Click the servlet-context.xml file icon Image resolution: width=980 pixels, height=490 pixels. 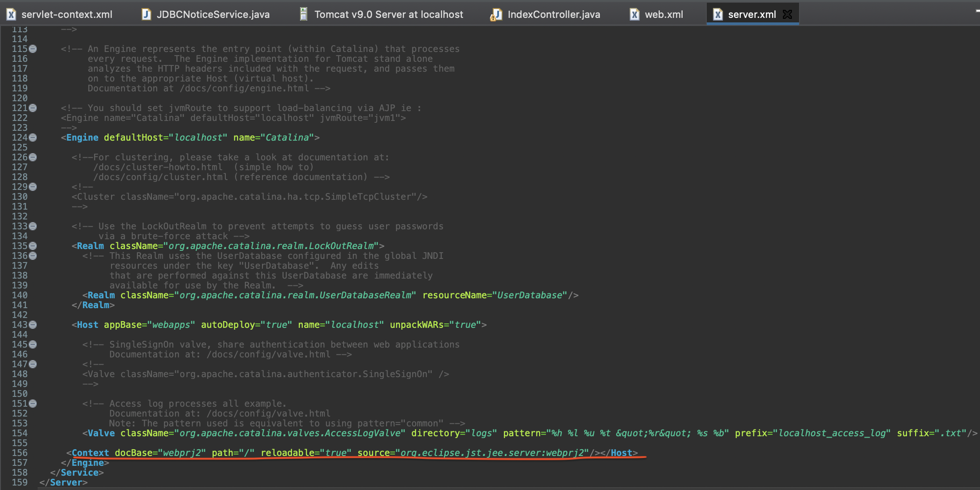(x=11, y=14)
